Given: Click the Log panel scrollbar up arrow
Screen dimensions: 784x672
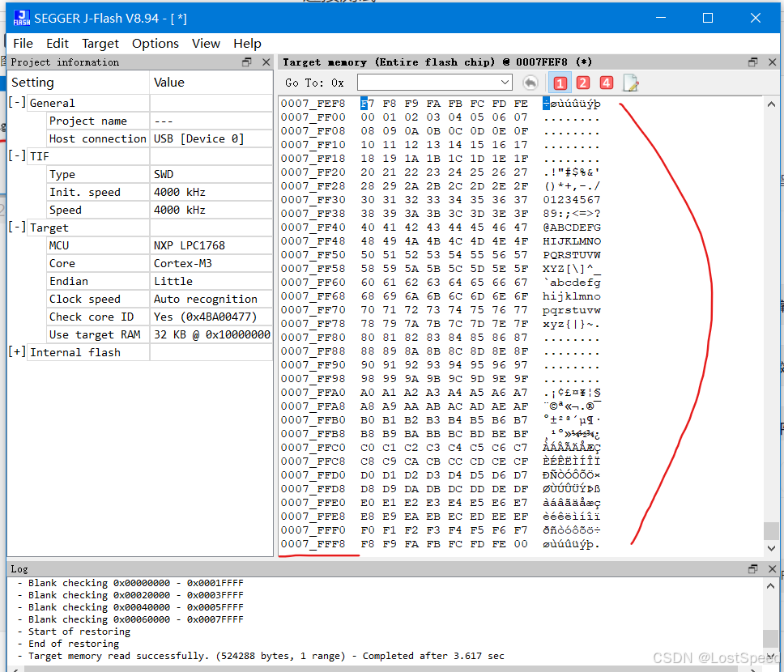Looking at the screenshot, I should [x=770, y=586].
